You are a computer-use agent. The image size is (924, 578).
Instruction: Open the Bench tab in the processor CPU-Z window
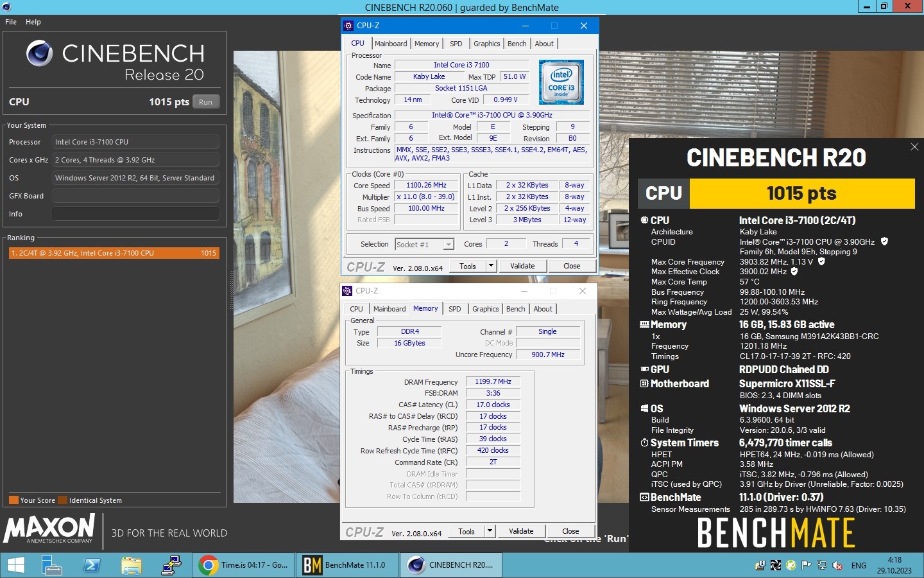coord(517,44)
